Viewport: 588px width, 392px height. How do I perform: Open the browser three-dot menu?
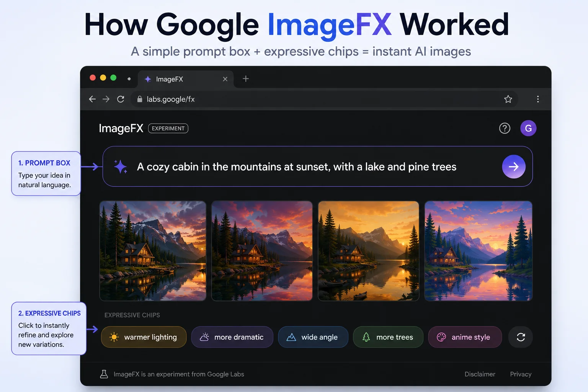click(538, 99)
